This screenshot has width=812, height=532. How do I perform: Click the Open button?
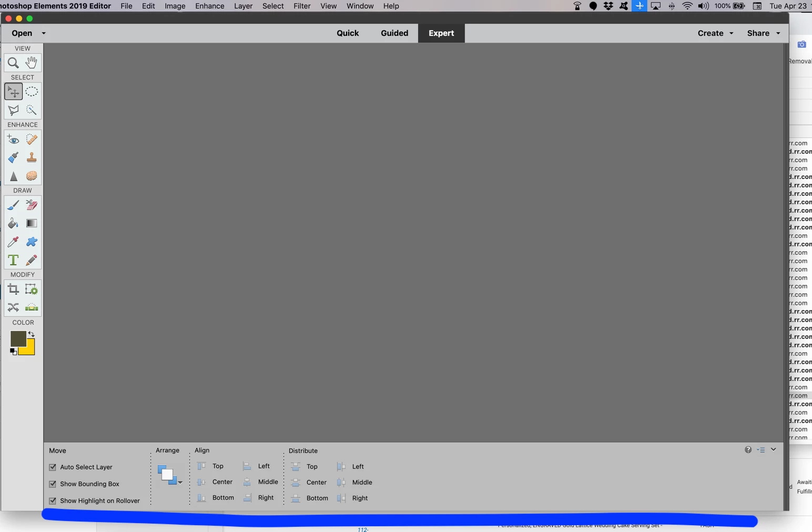pos(22,33)
